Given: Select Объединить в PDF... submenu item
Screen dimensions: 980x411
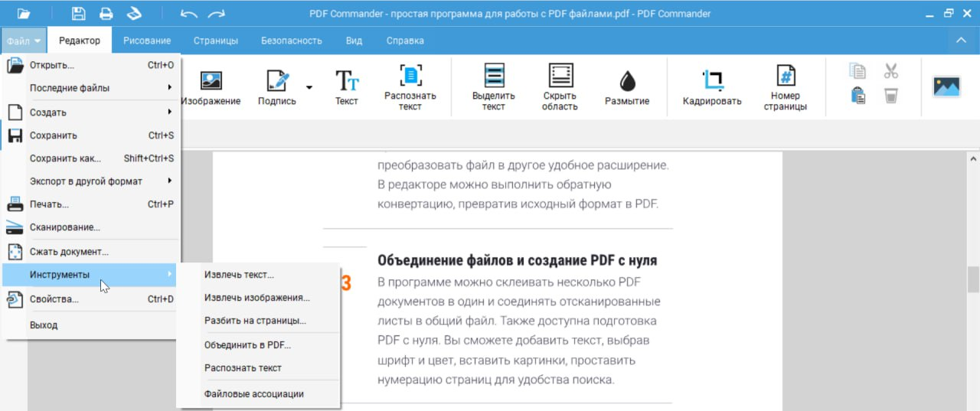Looking at the screenshot, I should 258,345.
